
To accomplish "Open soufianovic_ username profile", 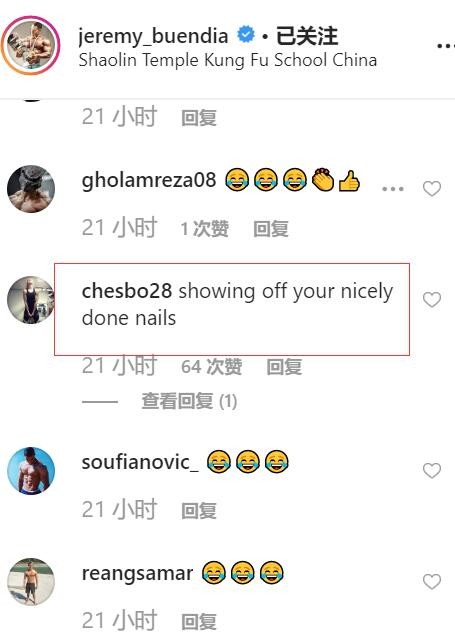I will click(x=140, y=463).
